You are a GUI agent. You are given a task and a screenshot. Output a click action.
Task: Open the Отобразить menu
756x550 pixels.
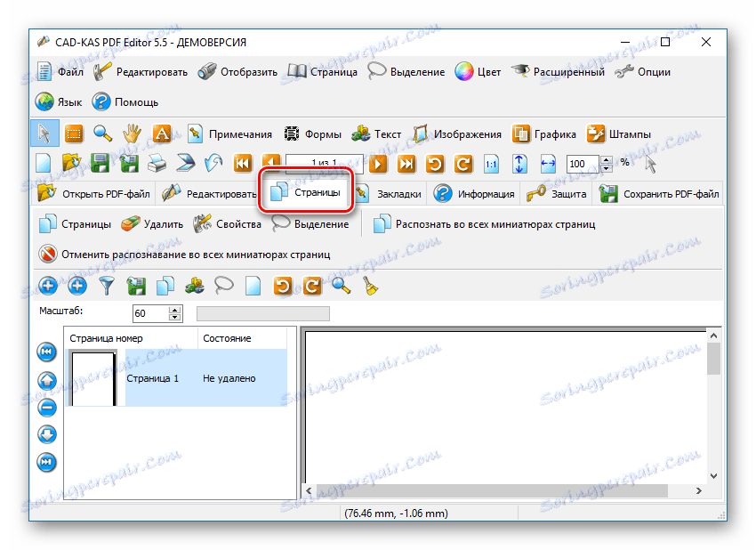coord(238,72)
